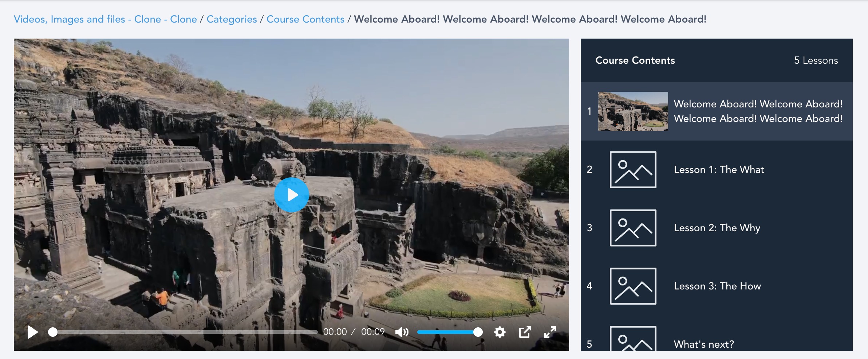Go to Course Contents breadcrumb link

(x=305, y=19)
